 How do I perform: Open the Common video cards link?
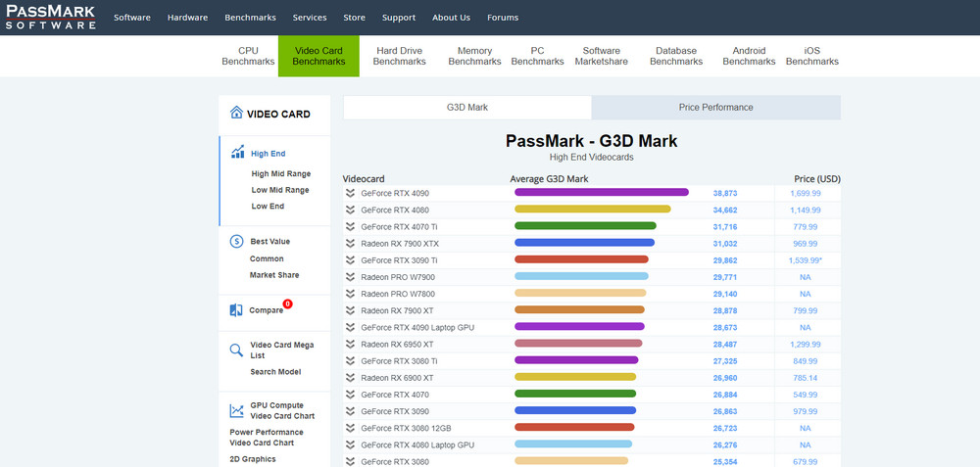tap(267, 259)
